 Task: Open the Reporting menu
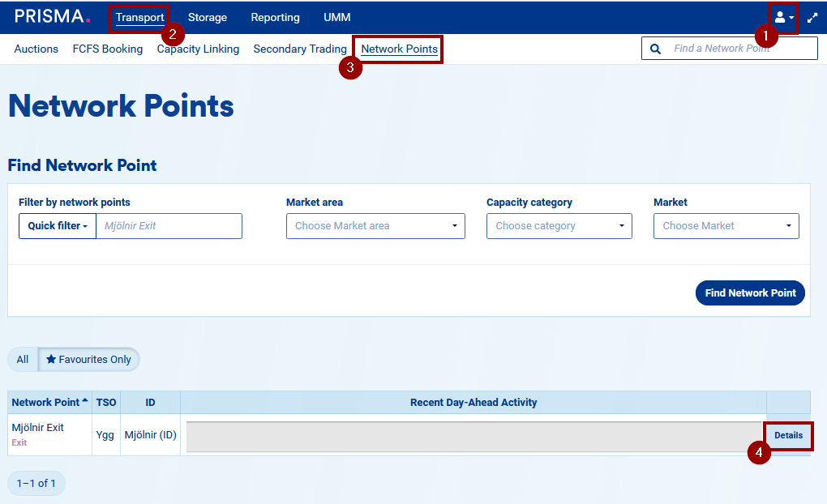(x=275, y=17)
